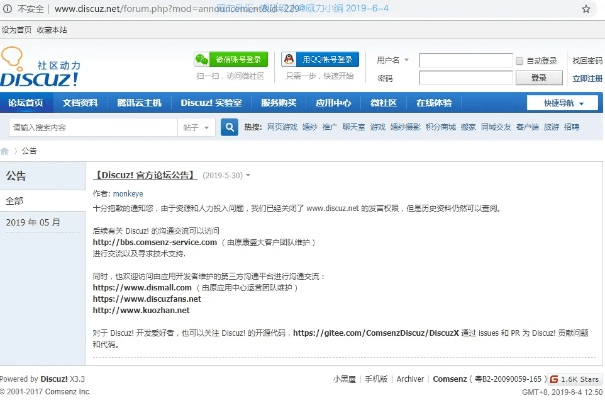Click the 立即注册 link
Screen dimensions: 605x400
(587, 79)
